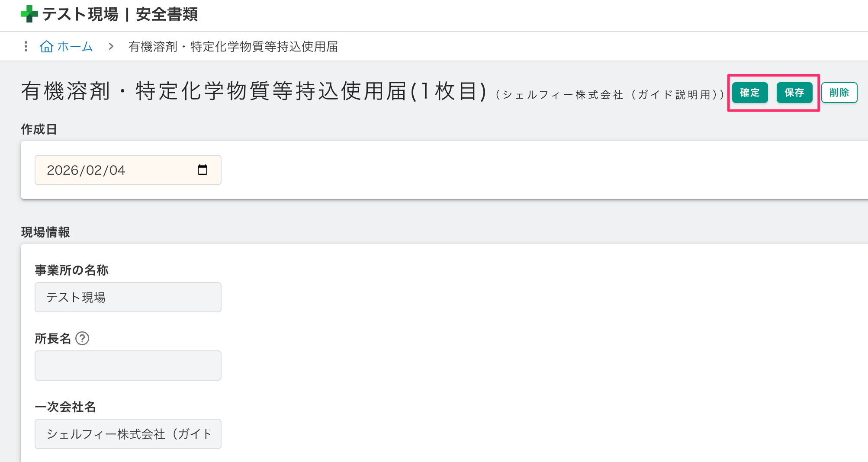Viewport: 868px width, 462px height.
Task: Open the three-dot menu beside breadcrumb
Action: (26, 46)
